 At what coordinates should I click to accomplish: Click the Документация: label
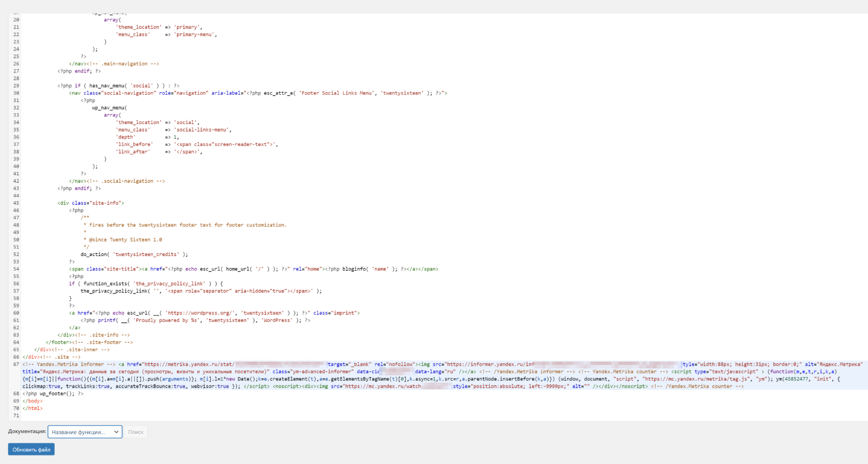click(27, 431)
